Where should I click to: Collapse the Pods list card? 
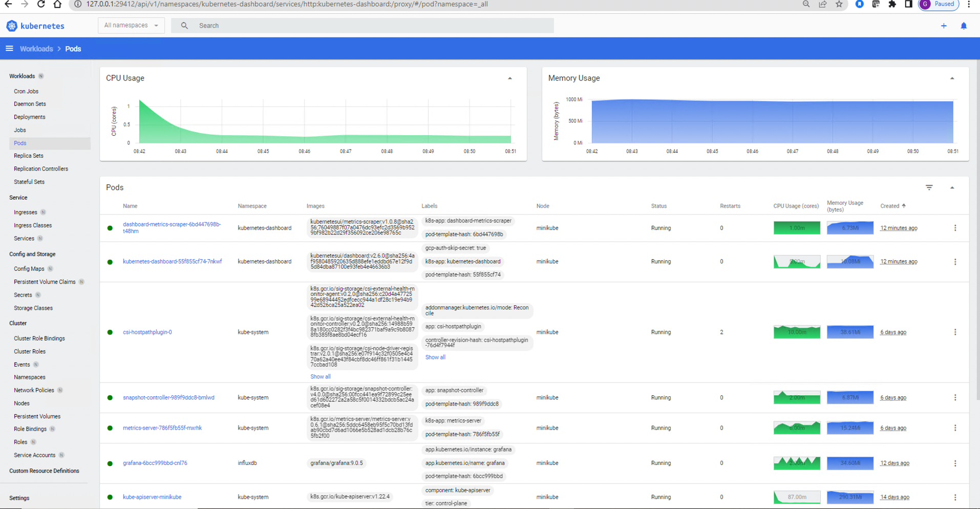point(952,187)
